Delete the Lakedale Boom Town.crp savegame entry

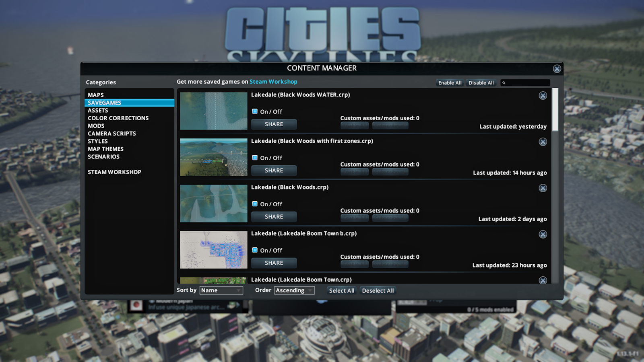(x=543, y=280)
